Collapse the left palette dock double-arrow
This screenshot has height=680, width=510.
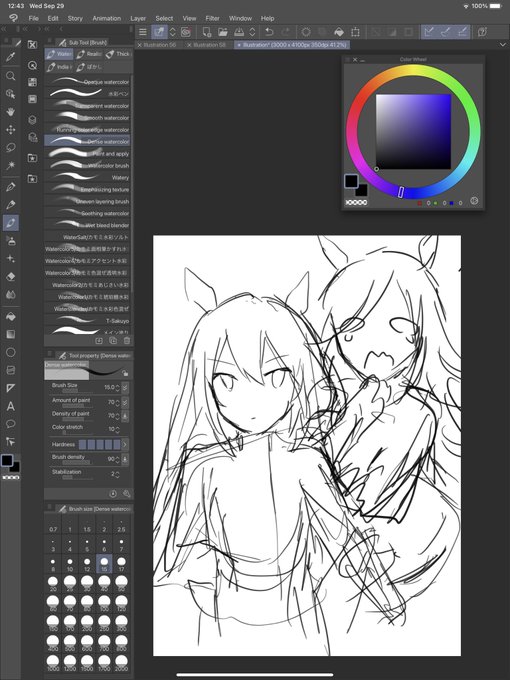(x=3, y=29)
